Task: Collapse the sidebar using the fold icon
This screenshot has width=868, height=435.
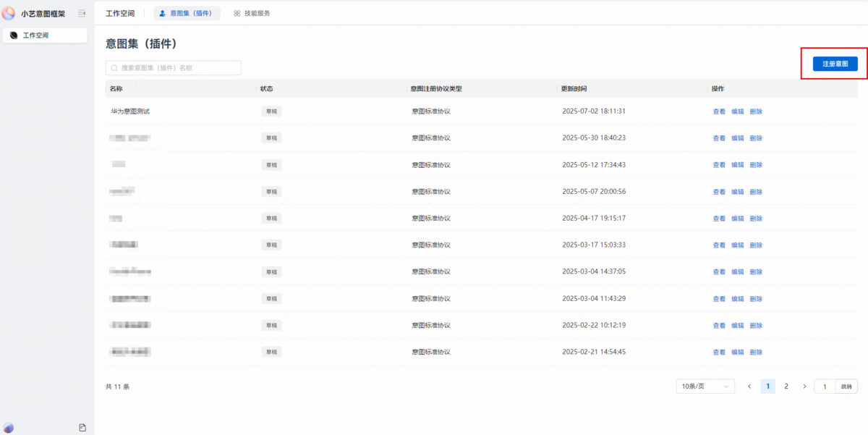Action: [x=82, y=13]
